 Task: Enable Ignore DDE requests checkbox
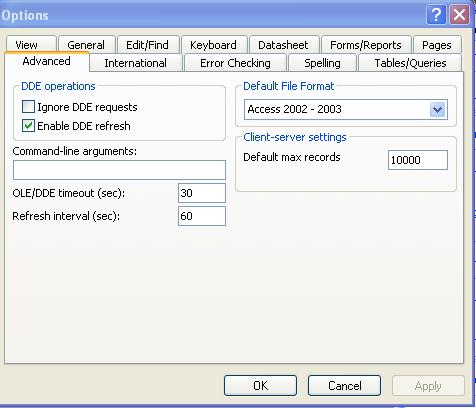[28, 107]
